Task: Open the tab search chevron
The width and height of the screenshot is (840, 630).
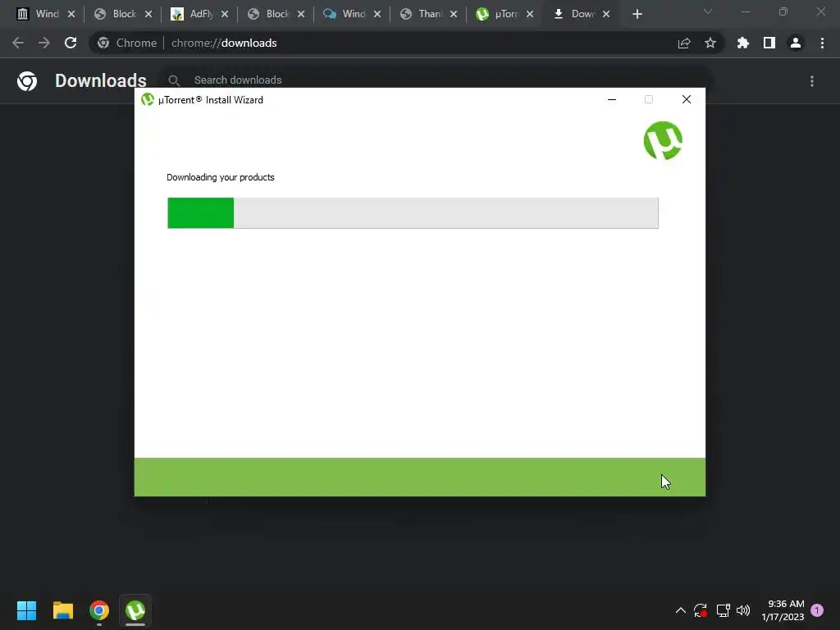Action: click(708, 11)
